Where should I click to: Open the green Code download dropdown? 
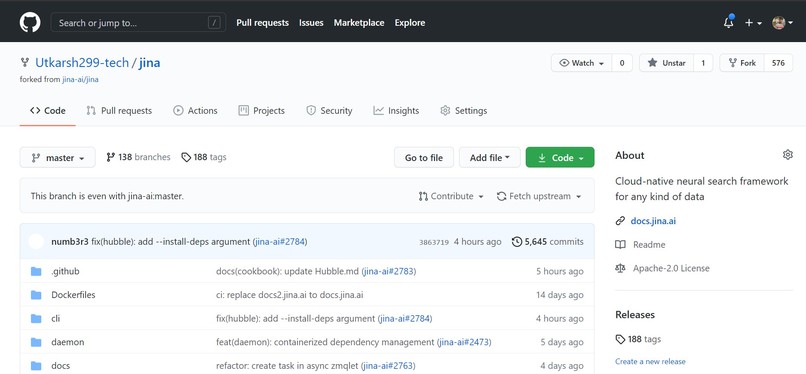560,158
